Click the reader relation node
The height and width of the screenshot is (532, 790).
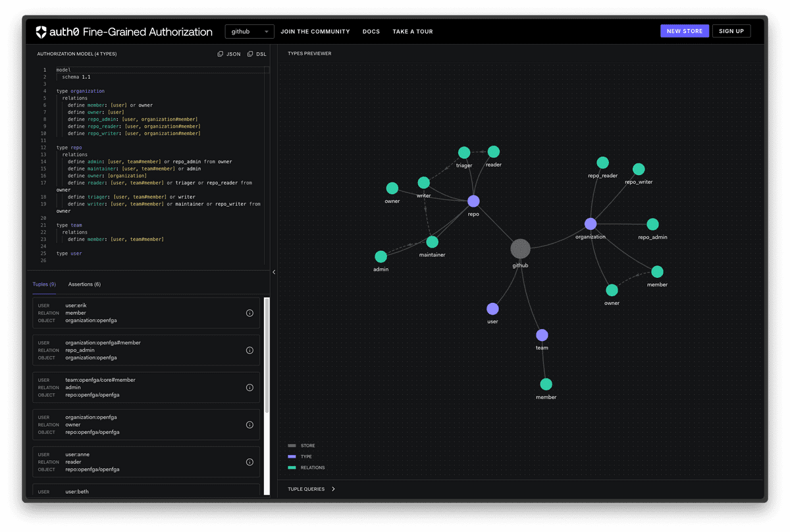point(494,152)
